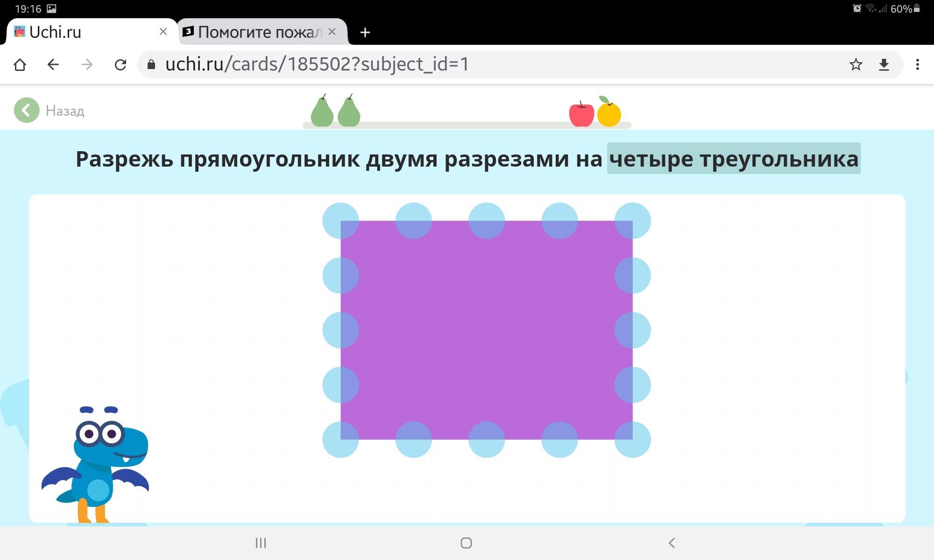Tap Android home button in navigation bar

466,543
